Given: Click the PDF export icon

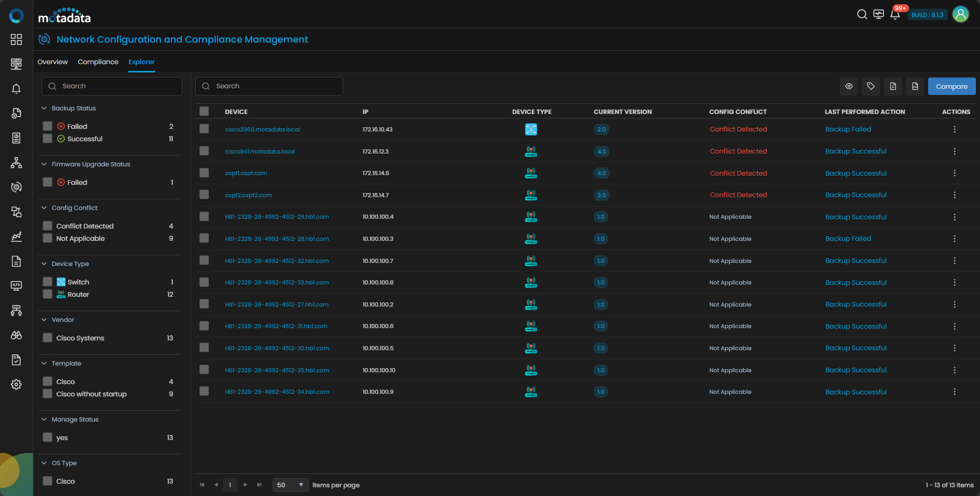Looking at the screenshot, I should pyautogui.click(x=893, y=86).
